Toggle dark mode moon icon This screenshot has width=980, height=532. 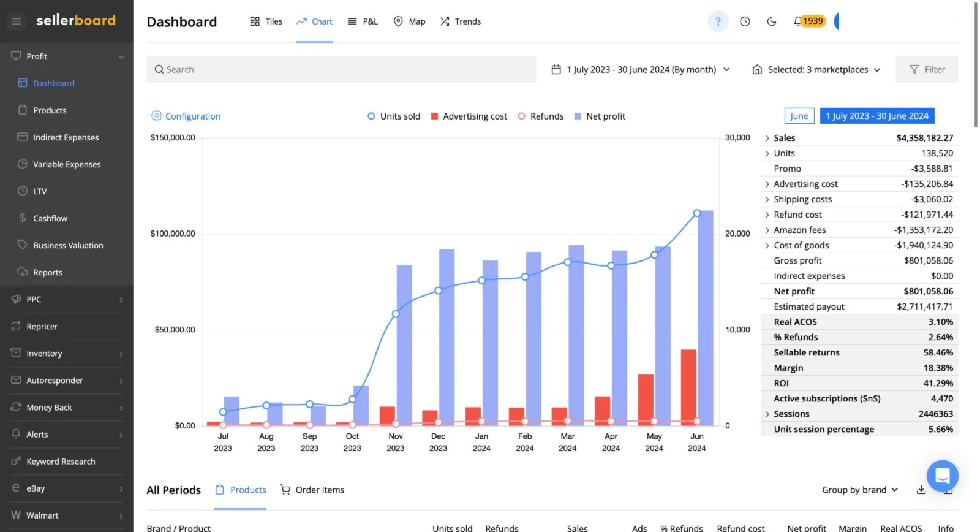772,21
